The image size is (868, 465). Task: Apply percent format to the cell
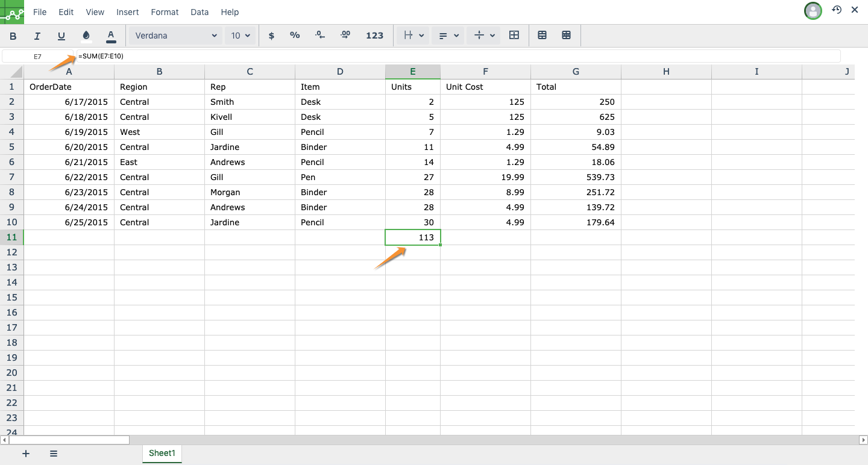point(295,36)
